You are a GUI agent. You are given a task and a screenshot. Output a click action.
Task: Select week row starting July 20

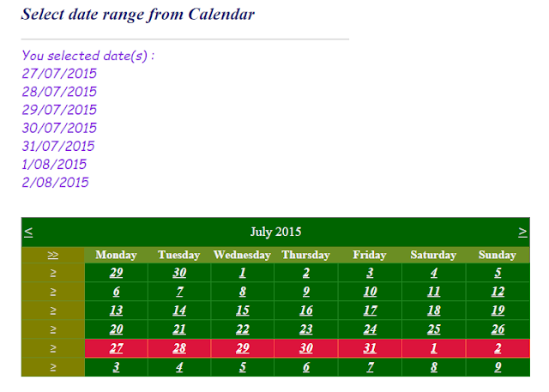tap(53, 329)
